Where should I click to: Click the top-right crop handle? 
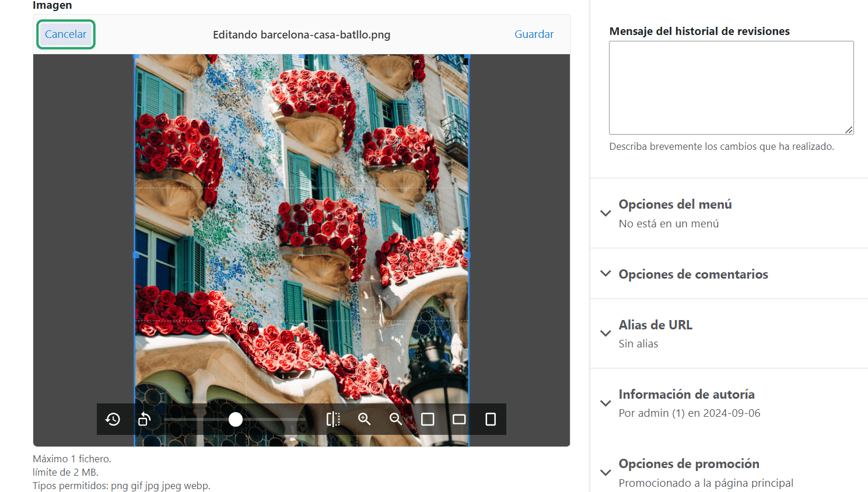pos(467,58)
